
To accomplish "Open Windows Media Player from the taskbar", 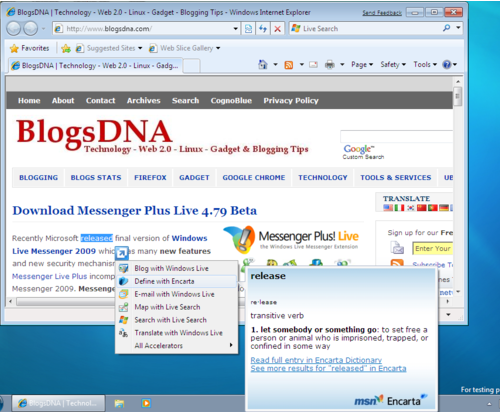I will click(x=146, y=403).
